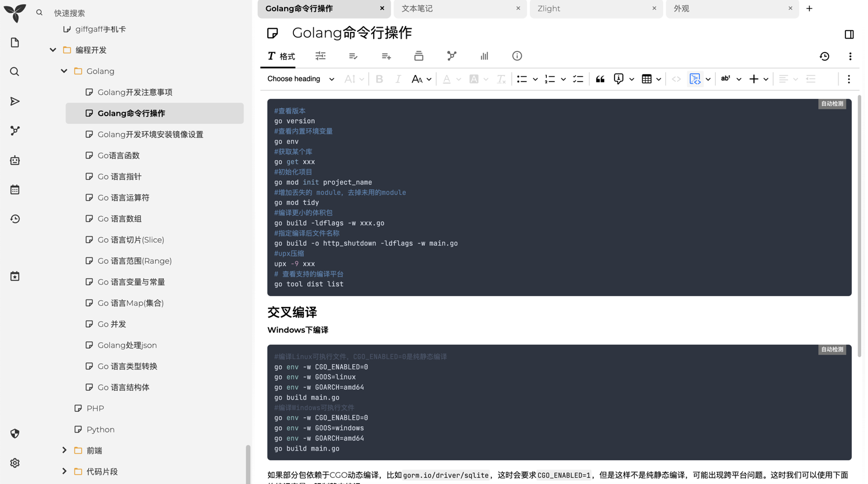Open basic properties sliders tab

(x=321, y=56)
